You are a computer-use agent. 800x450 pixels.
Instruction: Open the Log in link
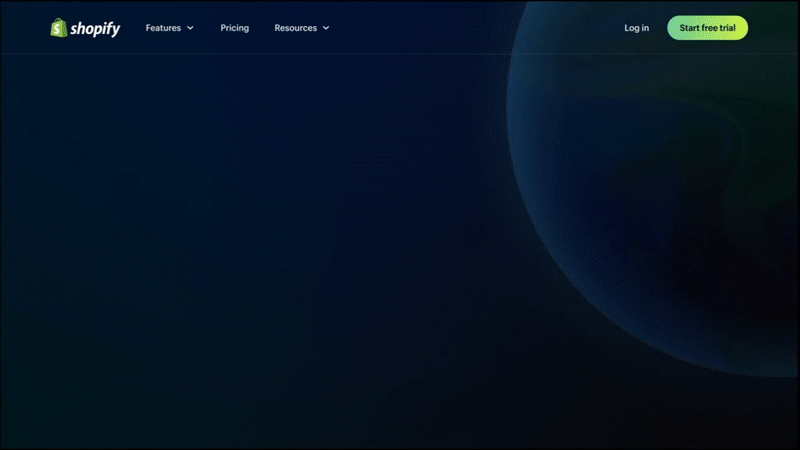637,28
